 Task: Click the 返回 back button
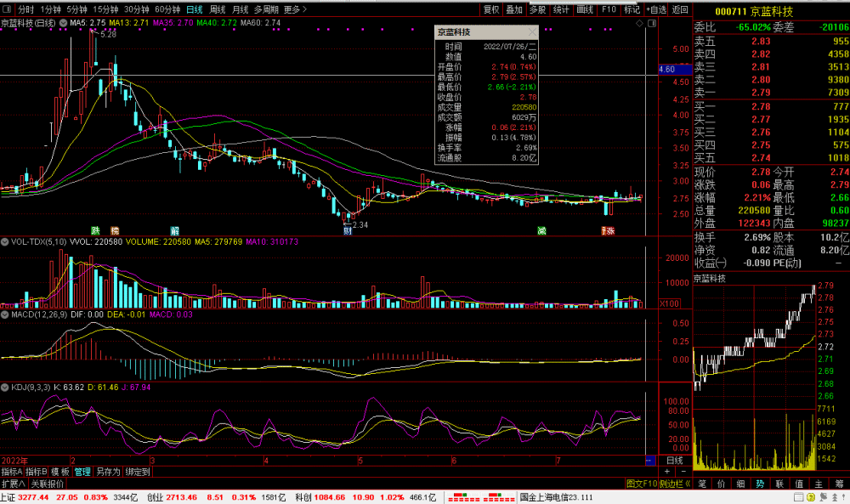click(x=680, y=9)
